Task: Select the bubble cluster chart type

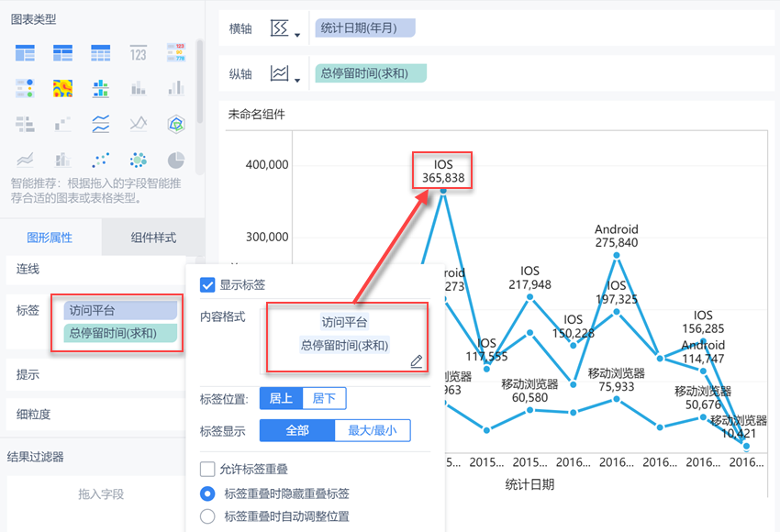Action: [139, 160]
